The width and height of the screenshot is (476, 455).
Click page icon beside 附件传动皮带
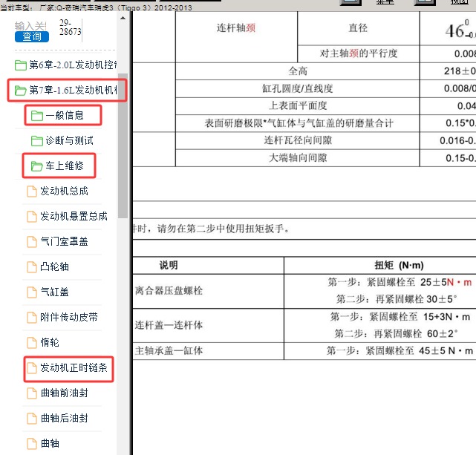pos(32,318)
